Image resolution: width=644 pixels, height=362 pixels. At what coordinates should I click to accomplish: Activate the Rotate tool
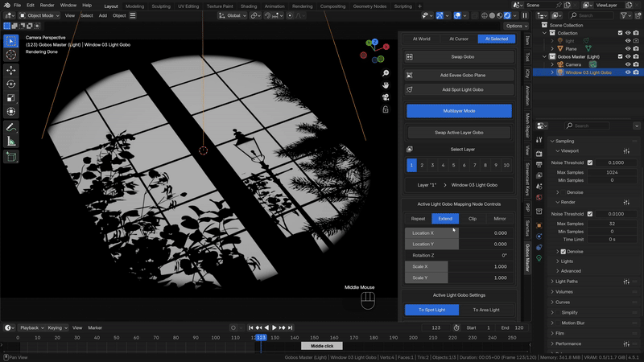pos(11,84)
